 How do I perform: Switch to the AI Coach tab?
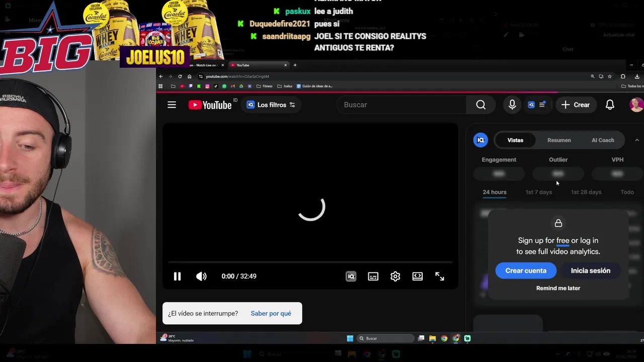603,140
